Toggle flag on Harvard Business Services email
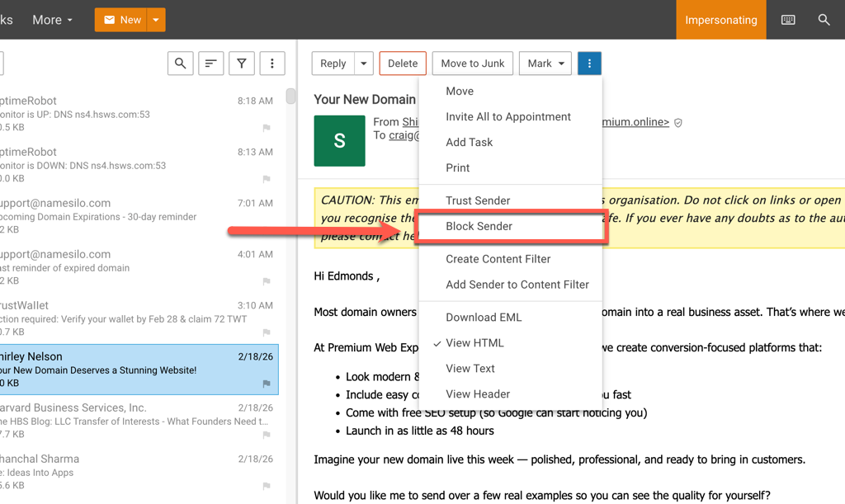The image size is (845, 504). [267, 435]
